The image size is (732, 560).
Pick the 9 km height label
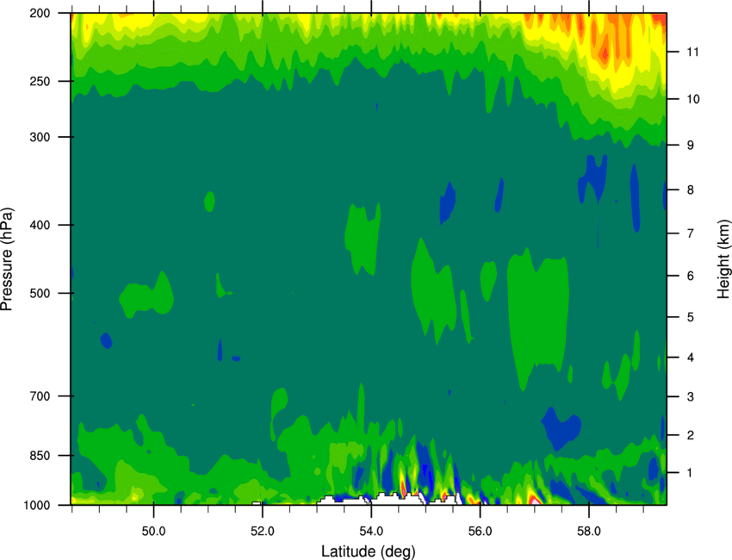point(691,146)
